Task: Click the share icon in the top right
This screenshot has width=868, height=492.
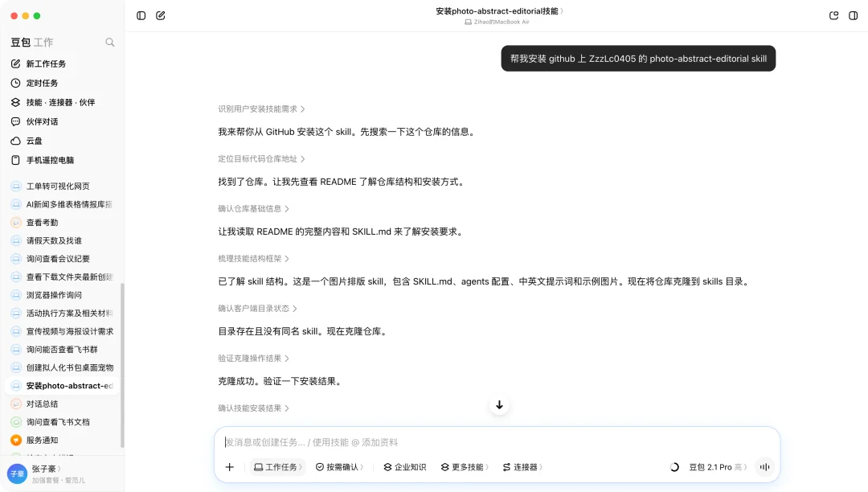Action: [833, 15]
